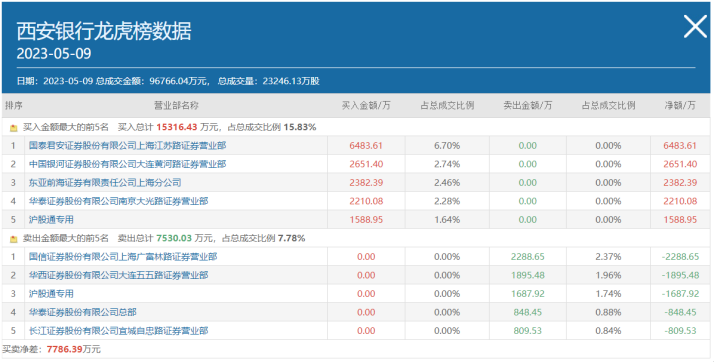714x362 pixels.
Task: Select sell amount 1895.48 in sell column
Action: (x=527, y=275)
